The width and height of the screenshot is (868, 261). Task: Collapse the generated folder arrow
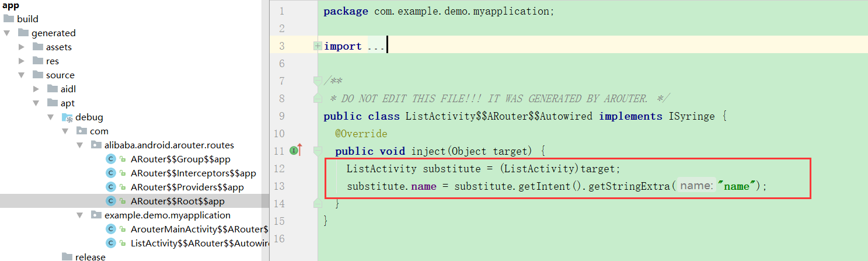click(x=7, y=33)
